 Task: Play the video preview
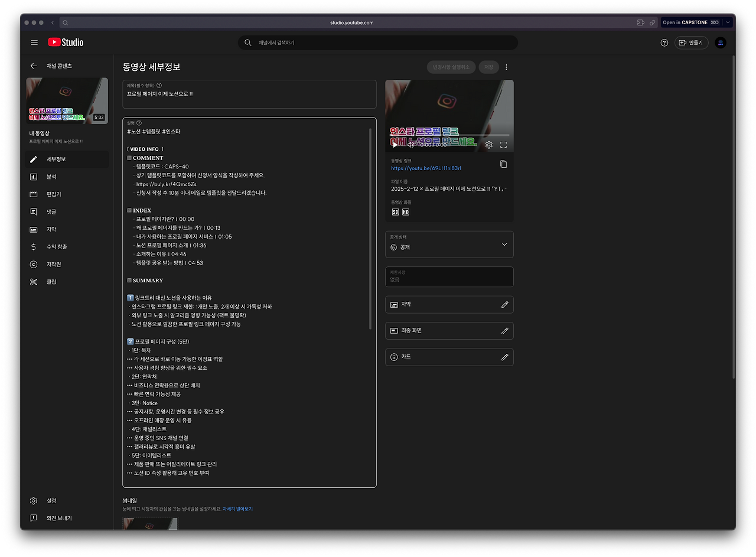pyautogui.click(x=395, y=145)
